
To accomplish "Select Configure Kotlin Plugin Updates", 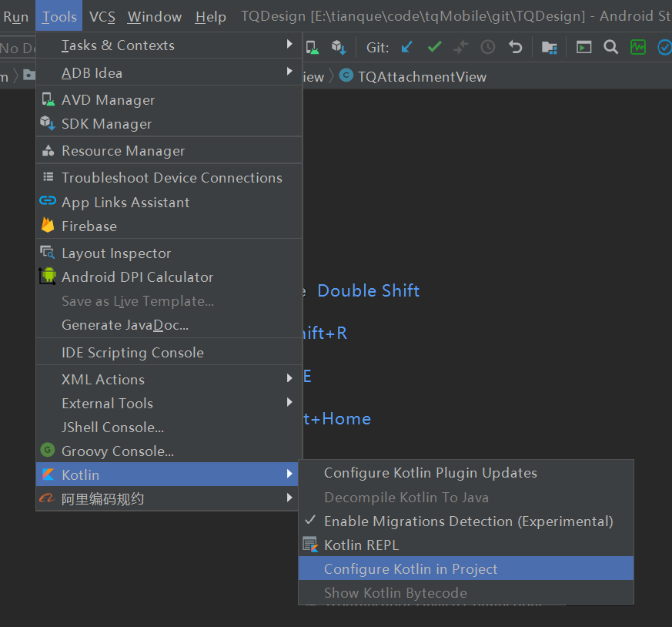I will [x=466, y=473].
